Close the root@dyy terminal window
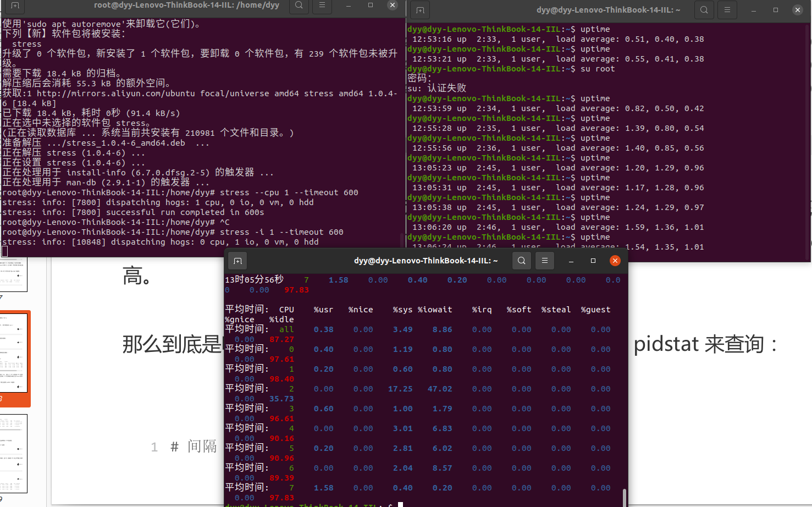Screen dimensions: 812x507 coord(392,5)
